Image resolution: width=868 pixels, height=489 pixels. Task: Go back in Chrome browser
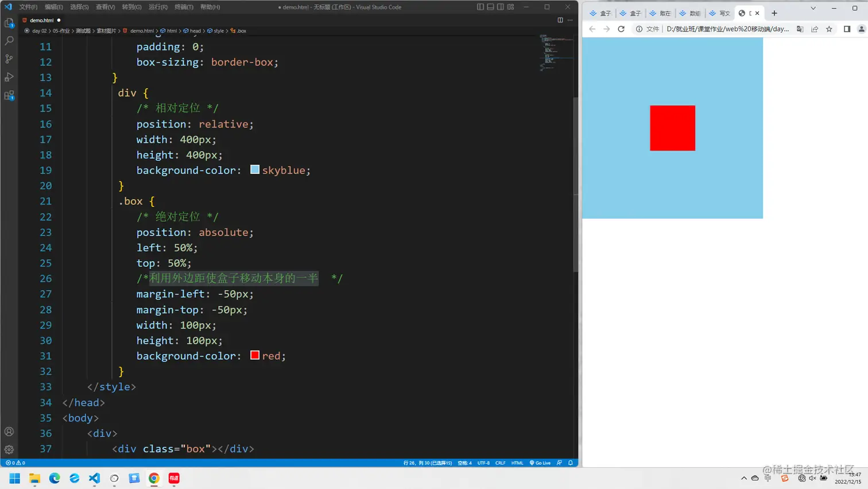(592, 29)
